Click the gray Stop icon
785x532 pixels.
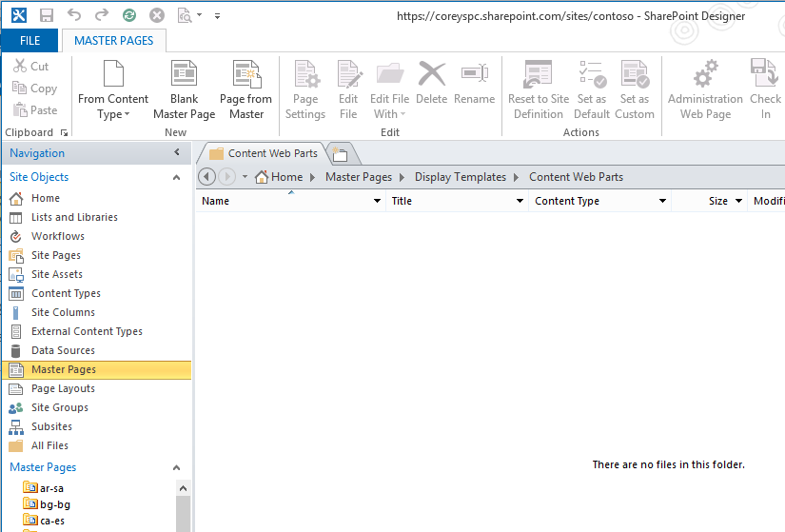tap(157, 15)
